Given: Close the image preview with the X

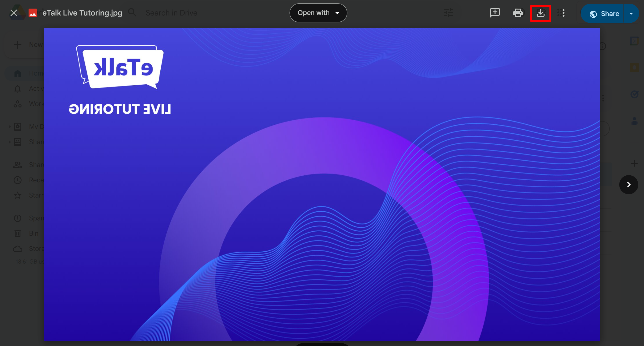Looking at the screenshot, I should coord(14,13).
